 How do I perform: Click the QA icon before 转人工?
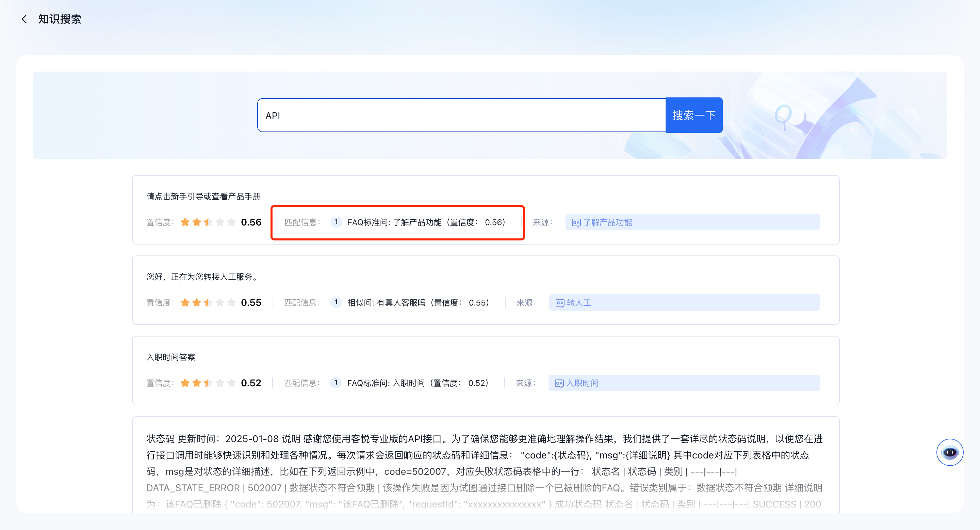(560, 303)
